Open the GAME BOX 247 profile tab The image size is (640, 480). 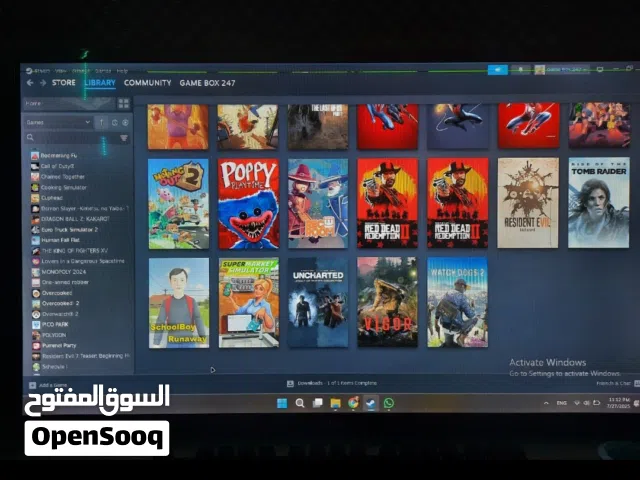click(207, 83)
